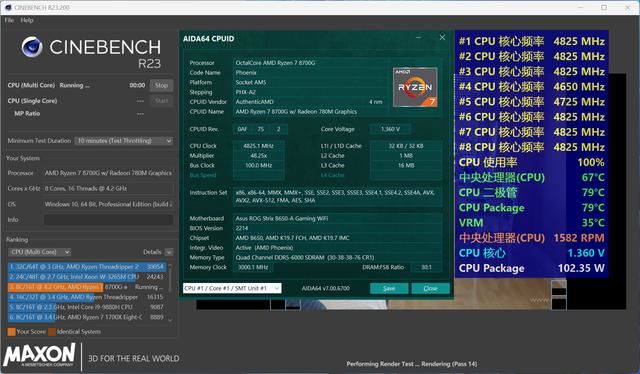
Task: Click the Close button in AIDA64 CPUID
Action: (430, 288)
